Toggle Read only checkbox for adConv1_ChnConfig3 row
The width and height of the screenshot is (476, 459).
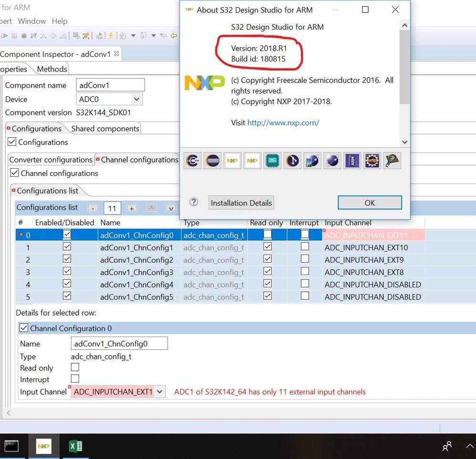tap(267, 271)
